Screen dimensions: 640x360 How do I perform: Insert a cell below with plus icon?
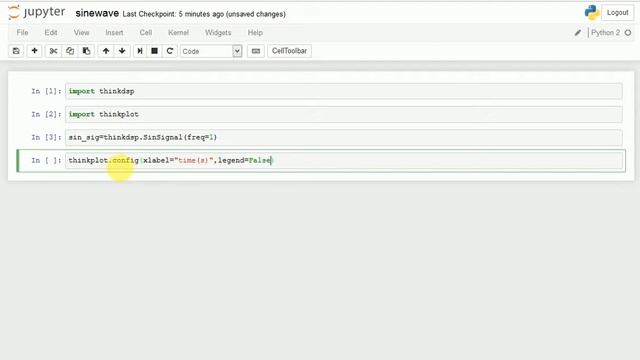[34, 51]
